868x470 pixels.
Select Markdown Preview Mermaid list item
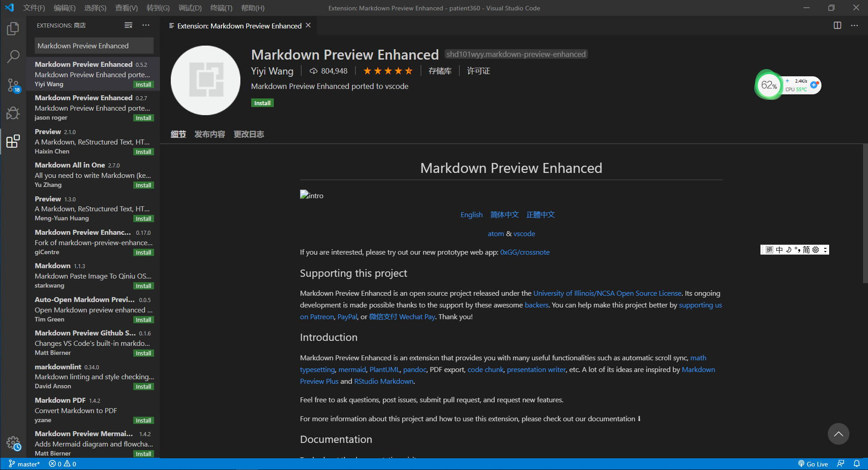pyautogui.click(x=94, y=443)
